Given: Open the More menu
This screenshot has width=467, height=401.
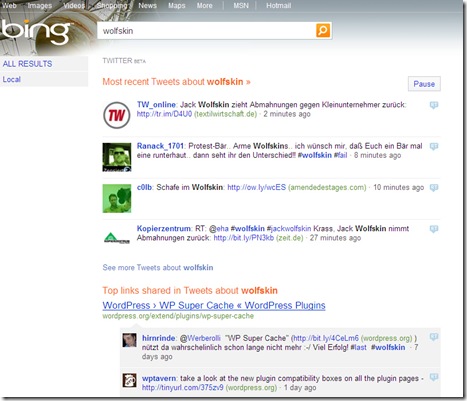Looking at the screenshot, I should [x=204, y=6].
